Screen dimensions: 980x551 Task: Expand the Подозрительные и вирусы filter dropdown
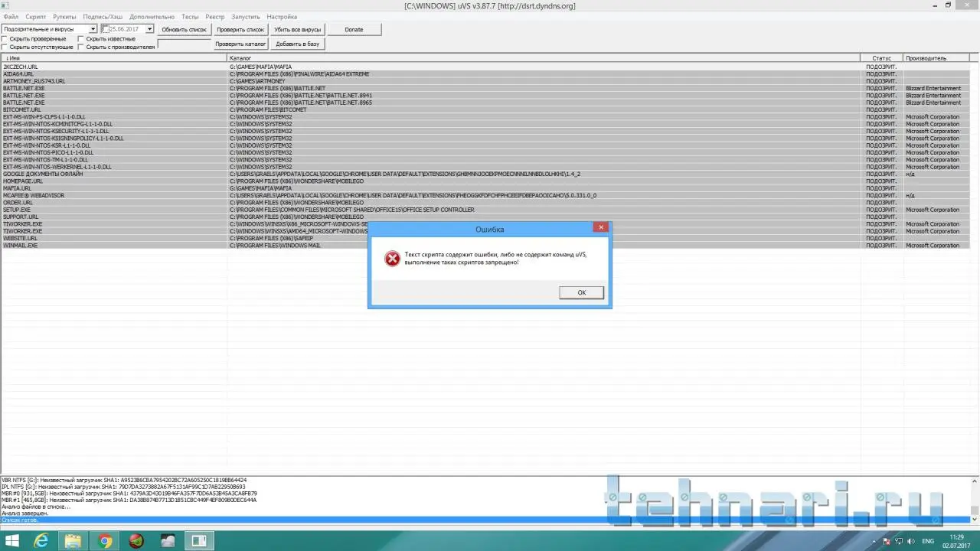[x=93, y=29]
